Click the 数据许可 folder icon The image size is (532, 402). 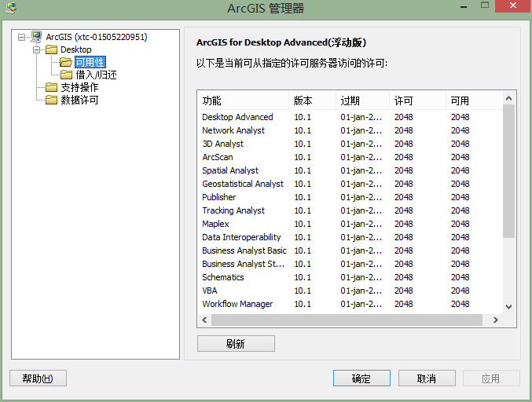(x=52, y=100)
